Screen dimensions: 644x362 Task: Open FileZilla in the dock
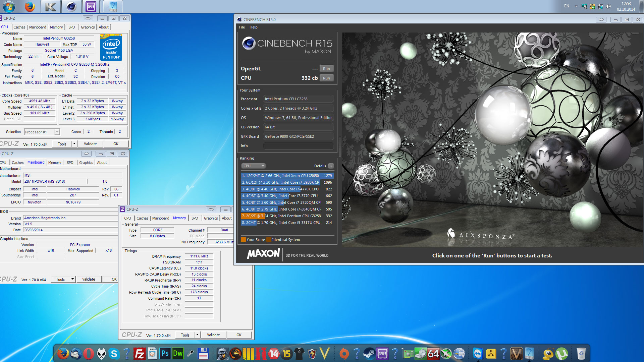point(139,353)
